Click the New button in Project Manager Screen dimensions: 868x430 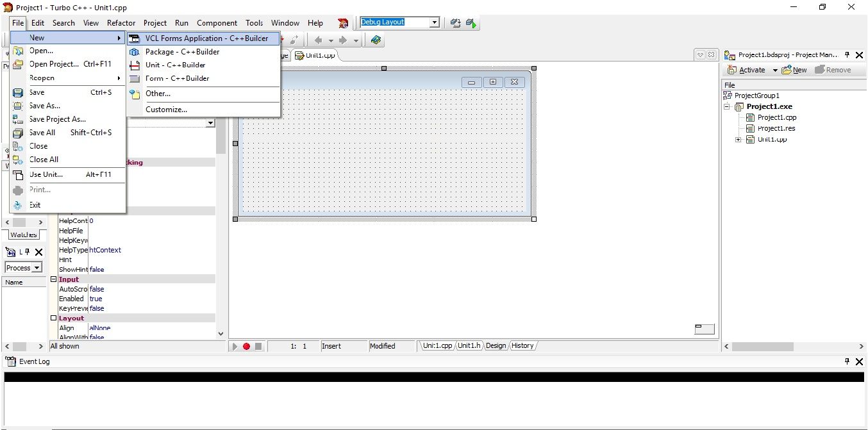[794, 70]
